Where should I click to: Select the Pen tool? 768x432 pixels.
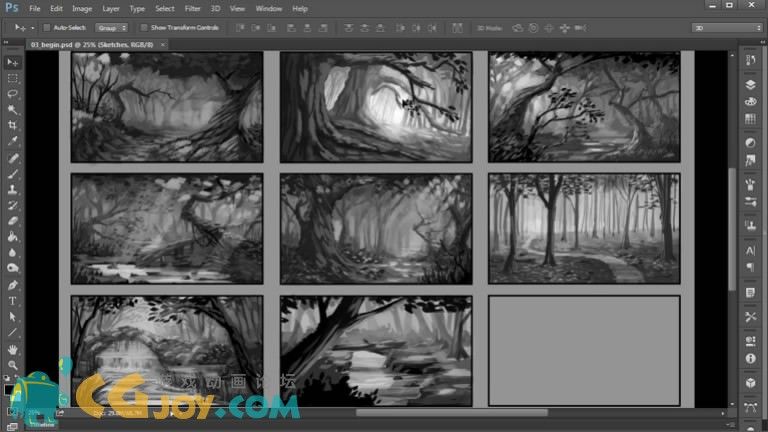click(13, 285)
